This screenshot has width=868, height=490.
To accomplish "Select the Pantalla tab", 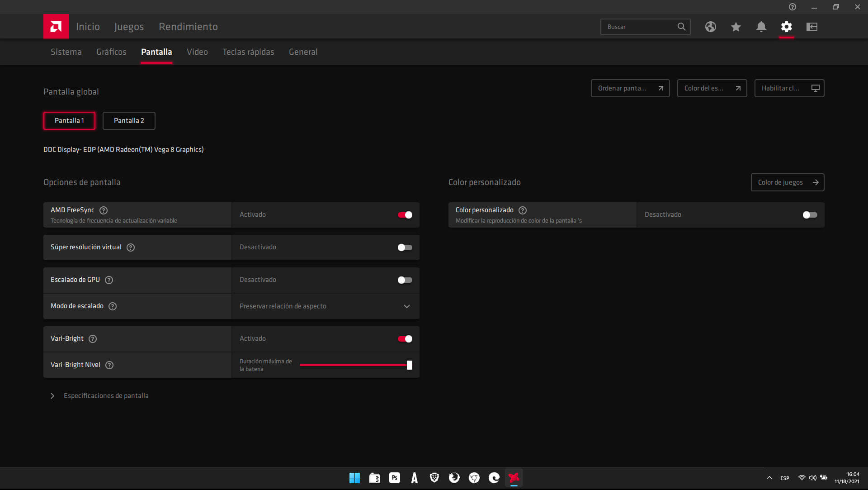I will point(156,52).
